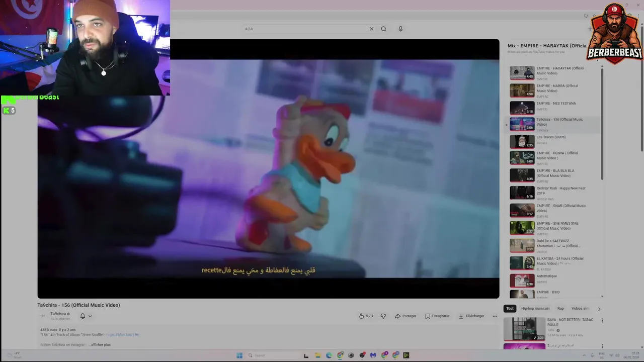This screenshot has height=362, width=644.
Task: Like the Ta9chira video
Action: click(x=366, y=316)
